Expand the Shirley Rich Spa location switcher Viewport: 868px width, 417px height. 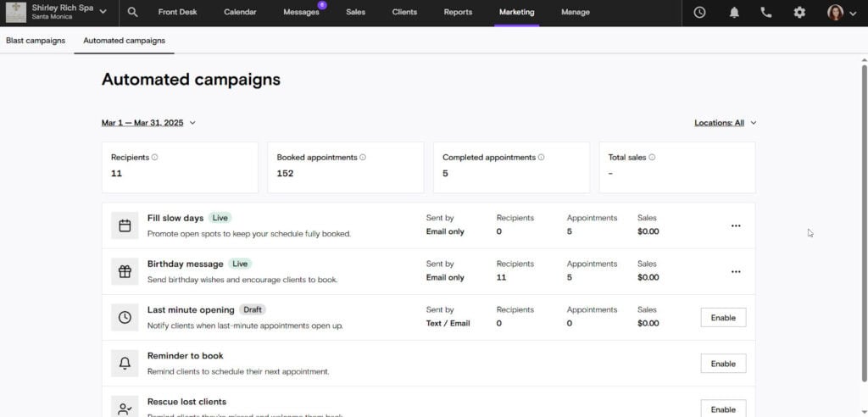click(103, 12)
